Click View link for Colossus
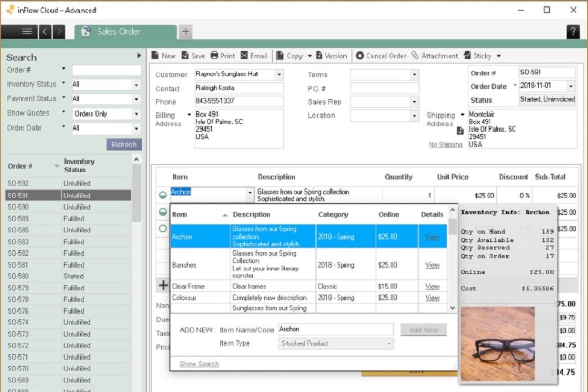This screenshot has width=588, height=392. [432, 298]
